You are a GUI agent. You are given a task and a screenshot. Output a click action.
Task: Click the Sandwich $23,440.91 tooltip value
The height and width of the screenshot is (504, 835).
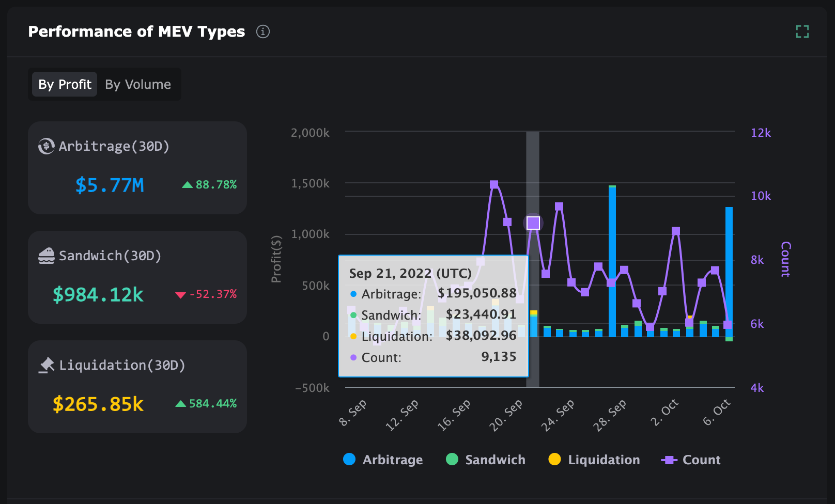[x=481, y=314]
